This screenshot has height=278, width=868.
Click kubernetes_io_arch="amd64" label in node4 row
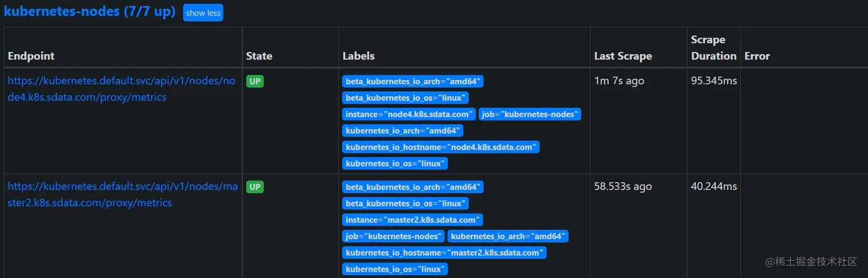(x=403, y=131)
